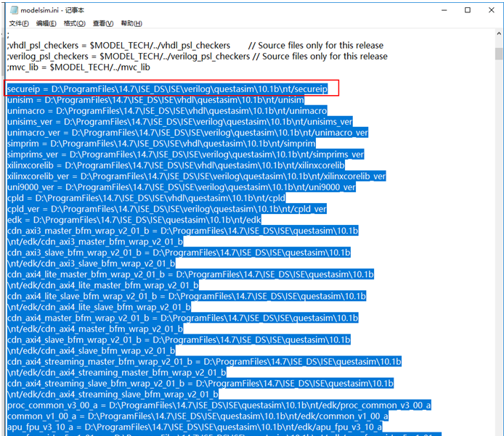Screen dimensions: 504x436
Task: Click the 'unisim =' library path line
Action: (155, 100)
